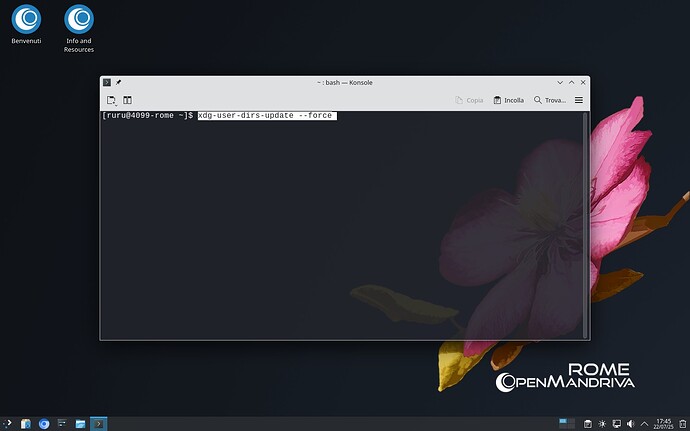Select the Konsole task in the taskbar
The height and width of the screenshot is (431, 690).
(98, 423)
